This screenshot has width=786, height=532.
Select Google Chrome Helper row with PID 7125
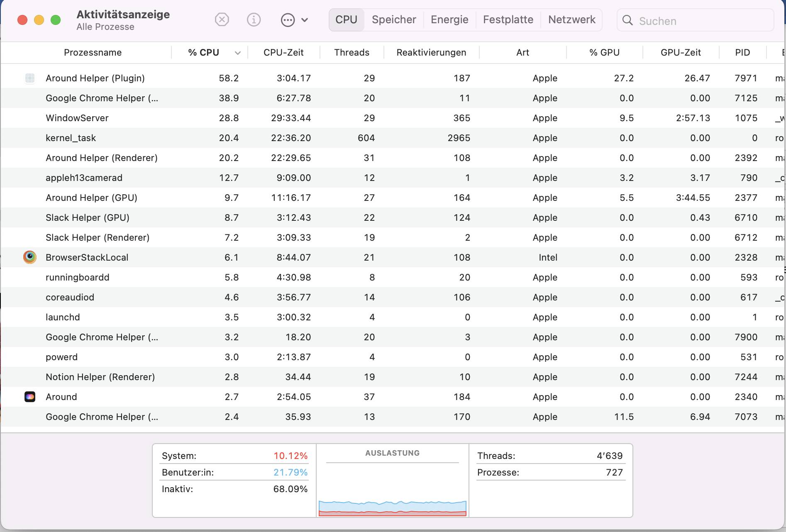click(393, 98)
